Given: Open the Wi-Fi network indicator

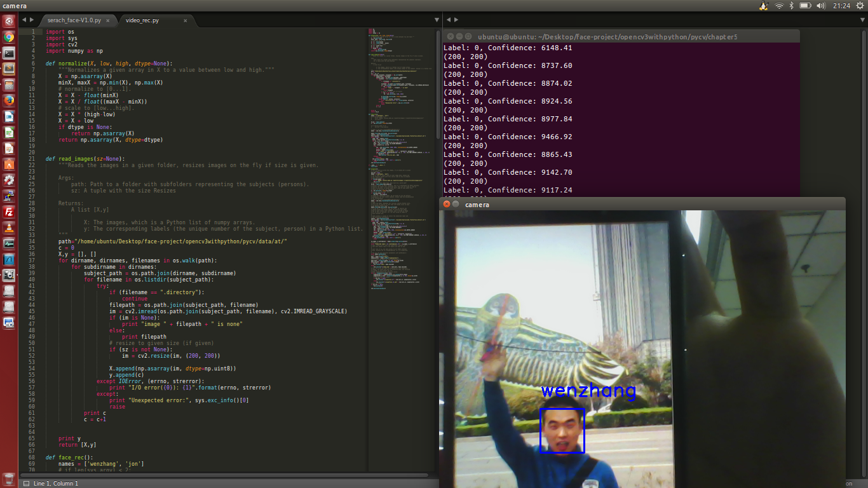Looking at the screenshot, I should click(779, 6).
